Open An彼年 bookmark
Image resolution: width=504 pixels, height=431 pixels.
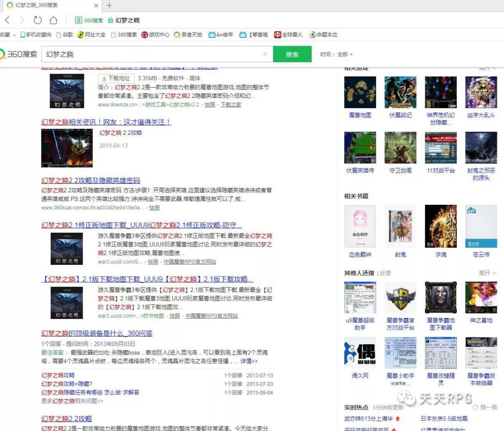pos(221,35)
